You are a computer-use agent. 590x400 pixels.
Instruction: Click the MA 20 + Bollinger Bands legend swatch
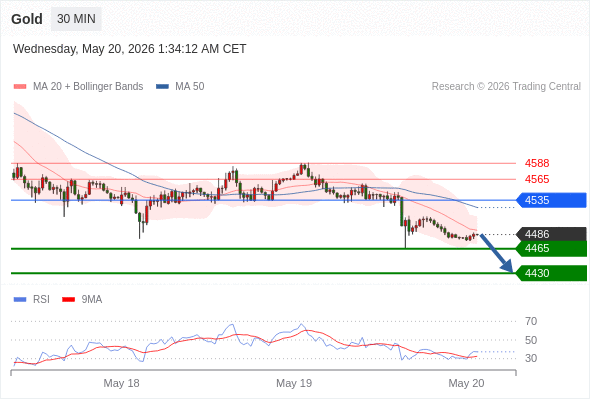[20, 87]
